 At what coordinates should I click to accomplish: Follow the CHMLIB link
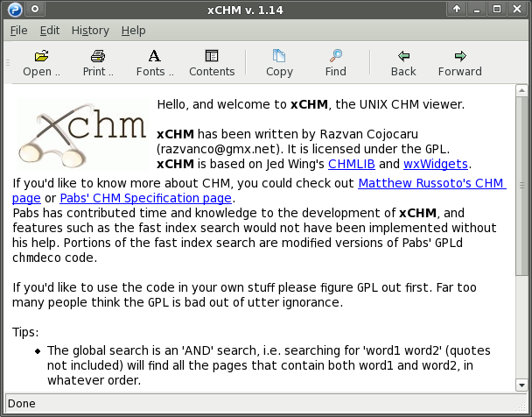tap(352, 164)
